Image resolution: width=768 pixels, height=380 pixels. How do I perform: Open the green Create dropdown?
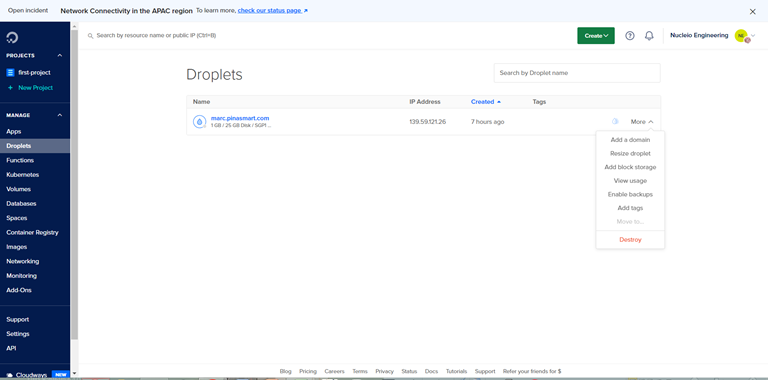point(596,36)
